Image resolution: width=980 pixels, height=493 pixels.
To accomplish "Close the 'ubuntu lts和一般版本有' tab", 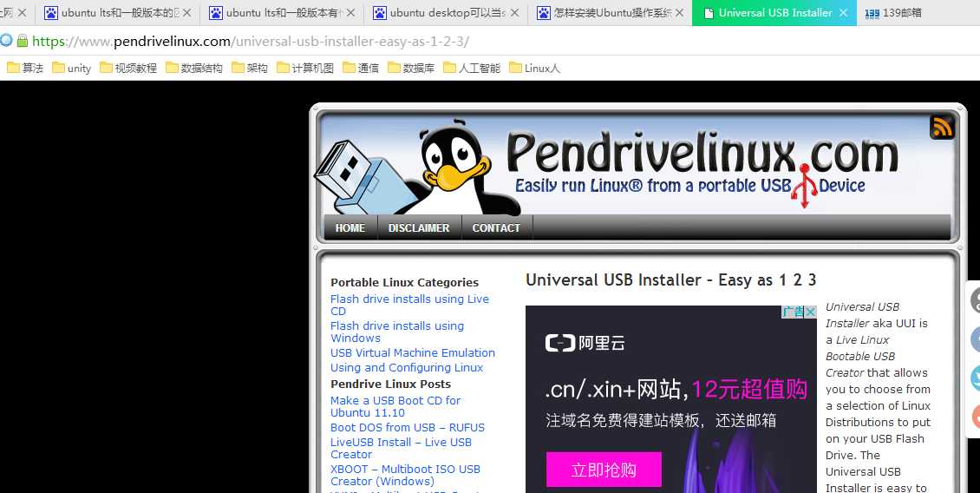I will click(x=350, y=12).
